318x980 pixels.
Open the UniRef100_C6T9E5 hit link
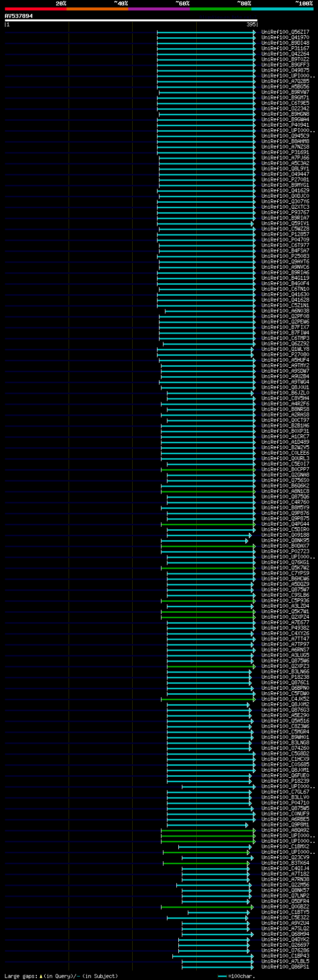[x=285, y=103]
